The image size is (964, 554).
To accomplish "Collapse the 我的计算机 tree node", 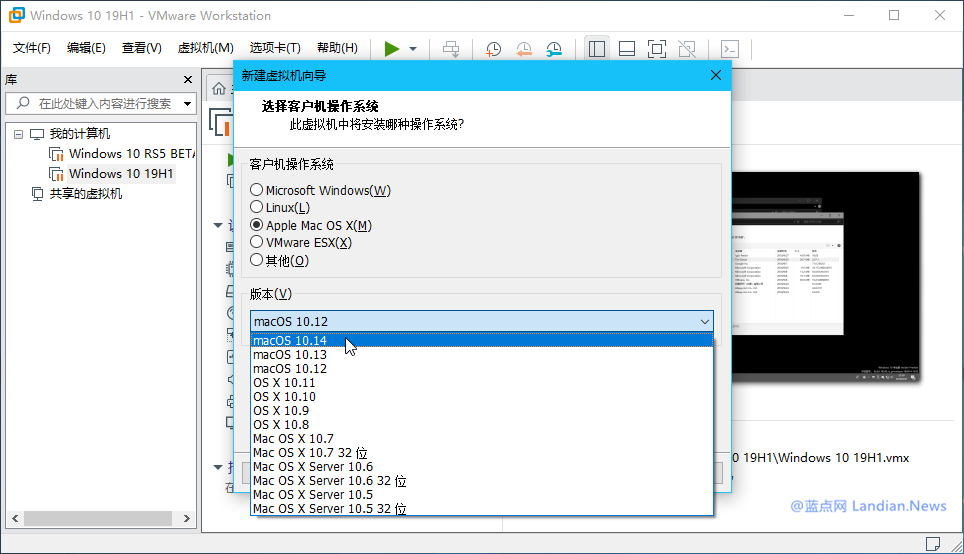I will click(18, 134).
